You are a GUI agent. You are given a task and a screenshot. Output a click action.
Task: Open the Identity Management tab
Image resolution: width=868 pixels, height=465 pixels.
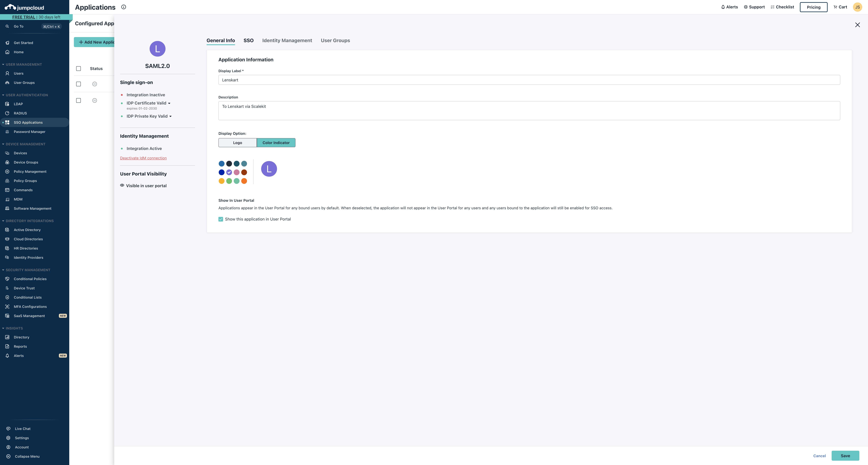click(287, 40)
